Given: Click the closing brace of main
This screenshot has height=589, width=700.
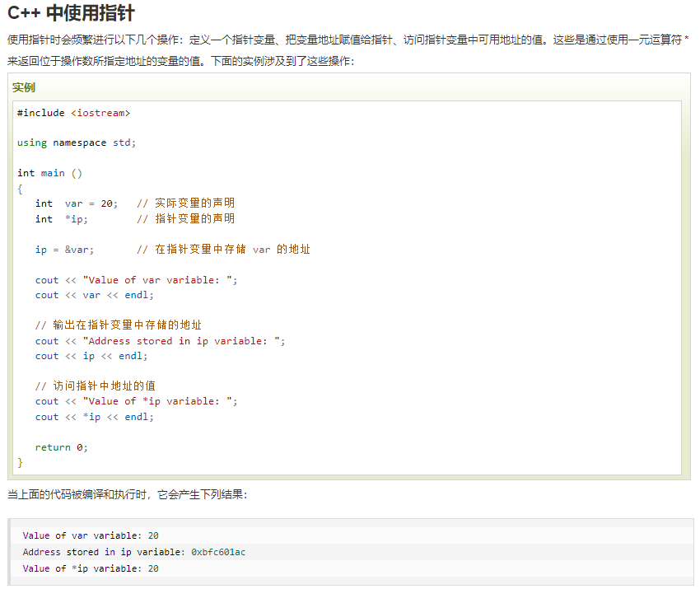Looking at the screenshot, I should click(x=20, y=462).
